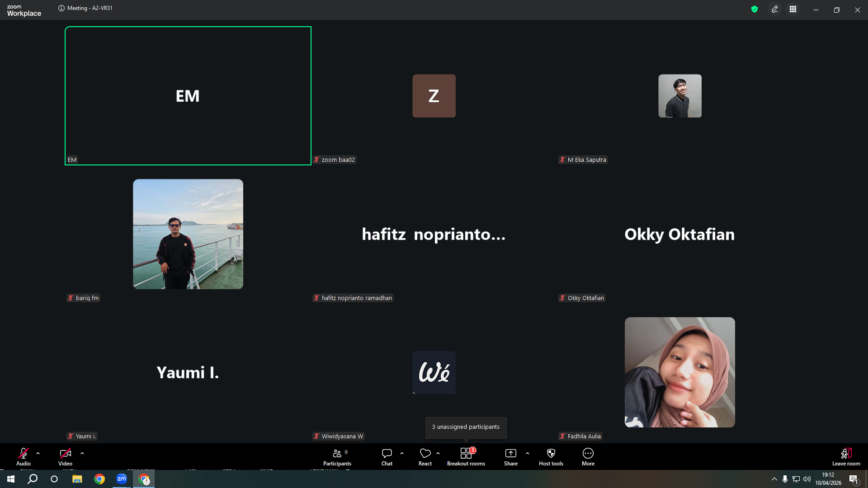Open Zoom app from taskbar
Image resolution: width=868 pixels, height=488 pixels.
[122, 479]
